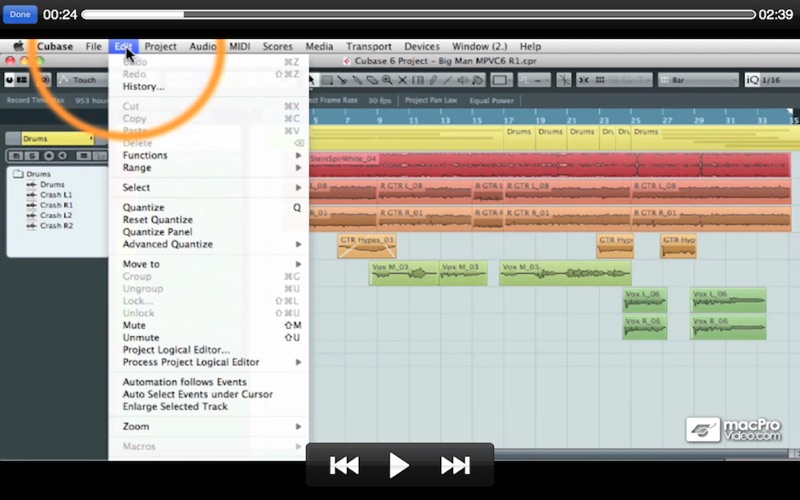Screen dimensions: 800x500
Task: Select the Time Warp tool
Action: pos(417,80)
